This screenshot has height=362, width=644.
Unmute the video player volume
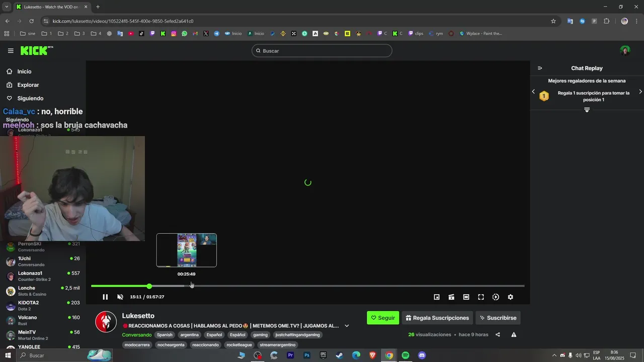[x=120, y=297]
